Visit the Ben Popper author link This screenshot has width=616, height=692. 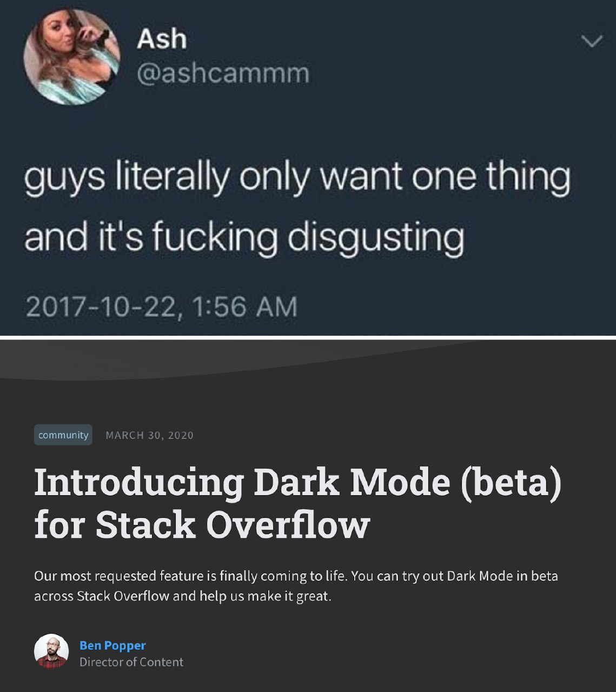coord(112,646)
